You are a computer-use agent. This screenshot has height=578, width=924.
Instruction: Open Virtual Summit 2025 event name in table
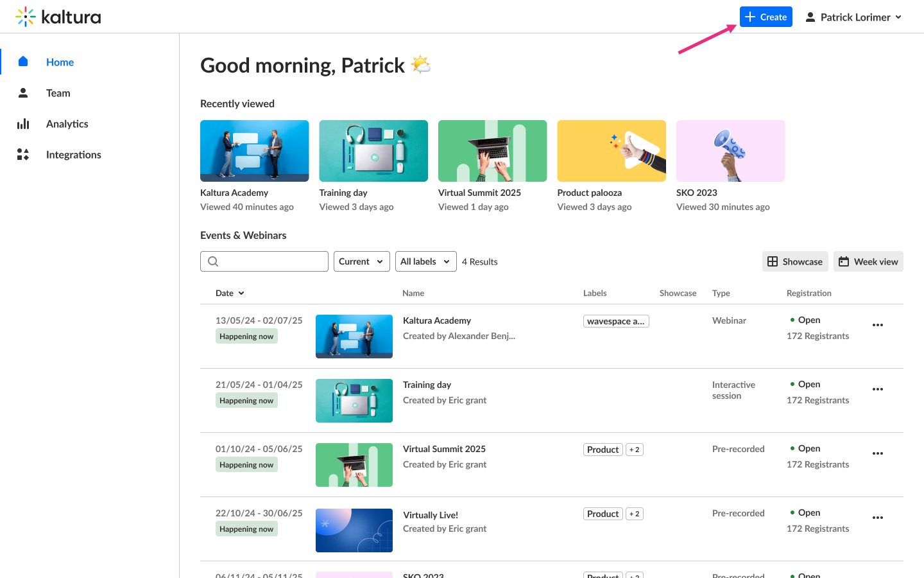(444, 449)
